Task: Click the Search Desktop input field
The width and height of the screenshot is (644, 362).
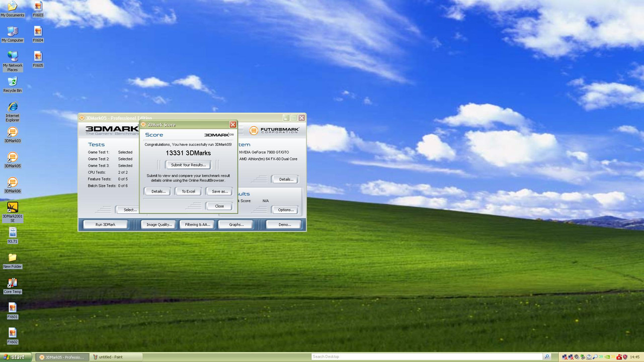Action: pos(427,356)
